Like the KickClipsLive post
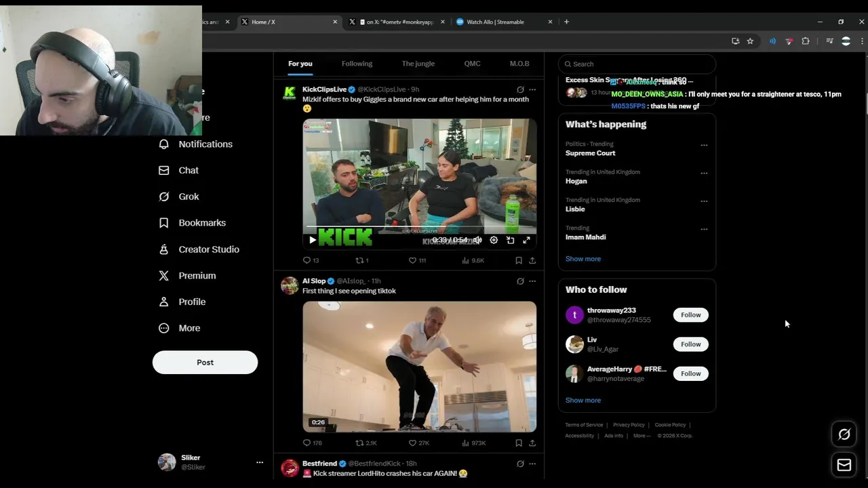Image resolution: width=868 pixels, height=488 pixels. tap(417, 260)
